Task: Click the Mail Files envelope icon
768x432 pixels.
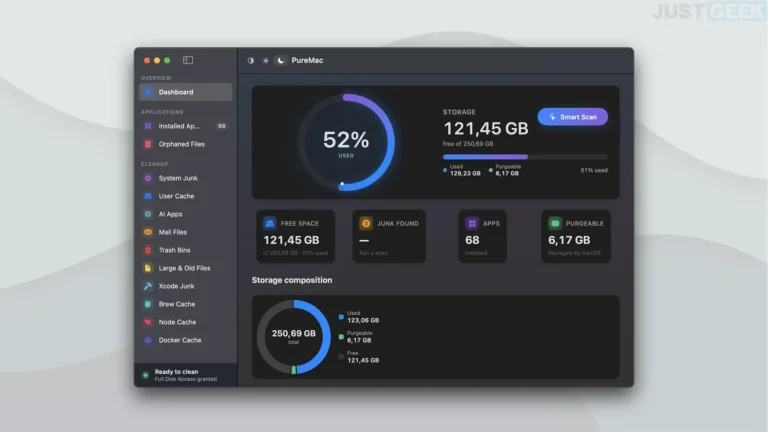Action: click(x=148, y=232)
